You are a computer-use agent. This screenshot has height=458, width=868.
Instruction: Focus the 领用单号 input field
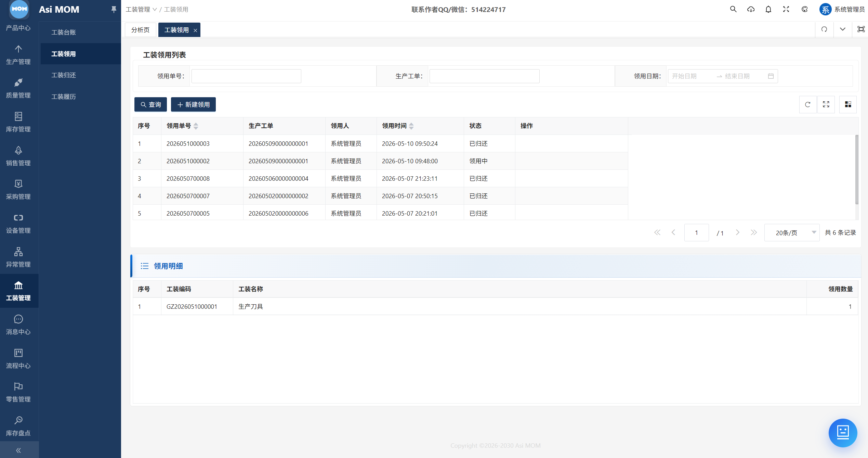click(246, 76)
